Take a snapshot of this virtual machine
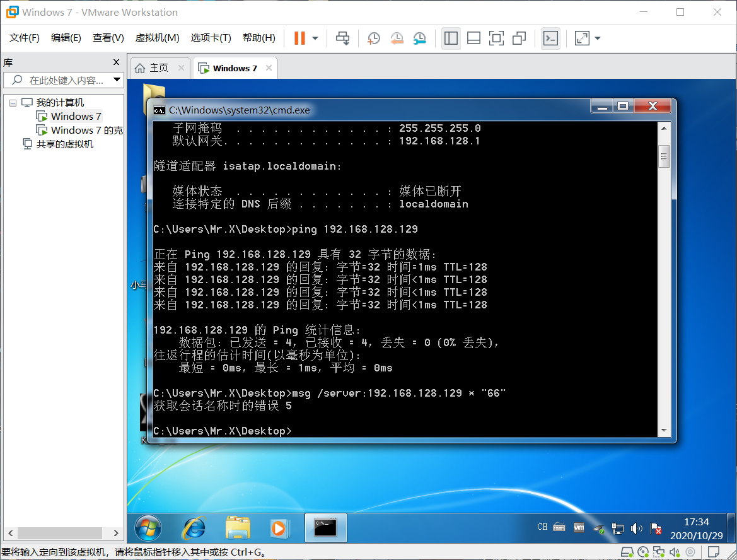 pos(374,38)
